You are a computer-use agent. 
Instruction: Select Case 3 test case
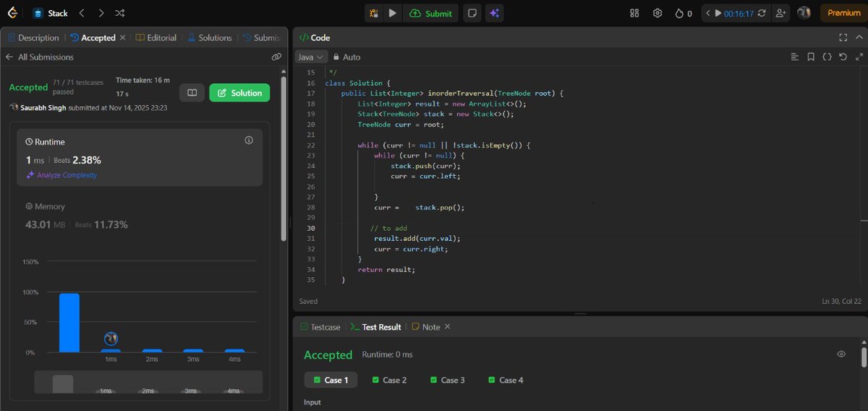[447, 380]
